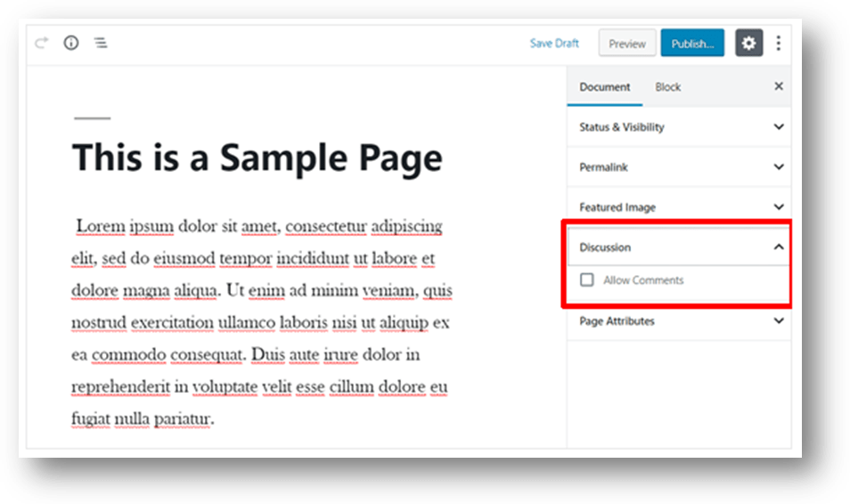Expand Status & Visibility panel
The image size is (850, 504).
click(679, 126)
